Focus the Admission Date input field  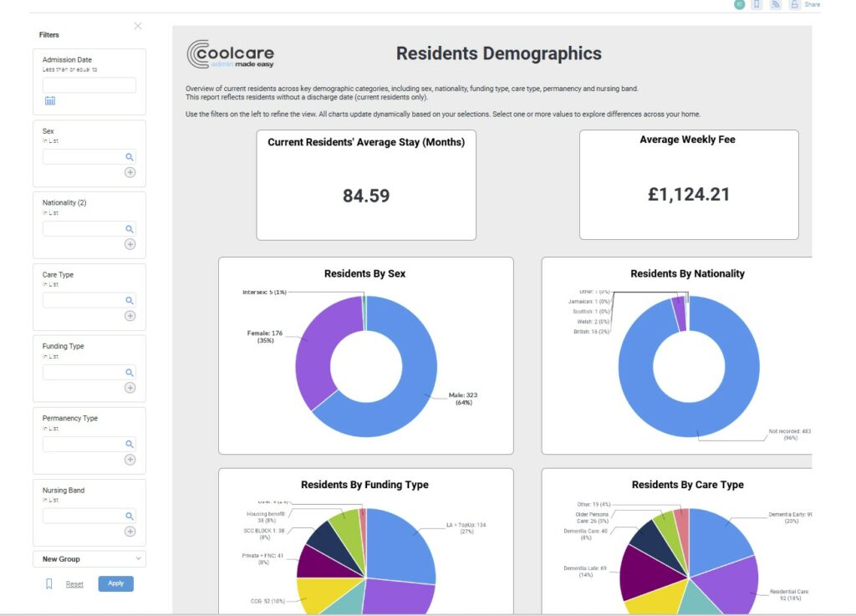(89, 85)
